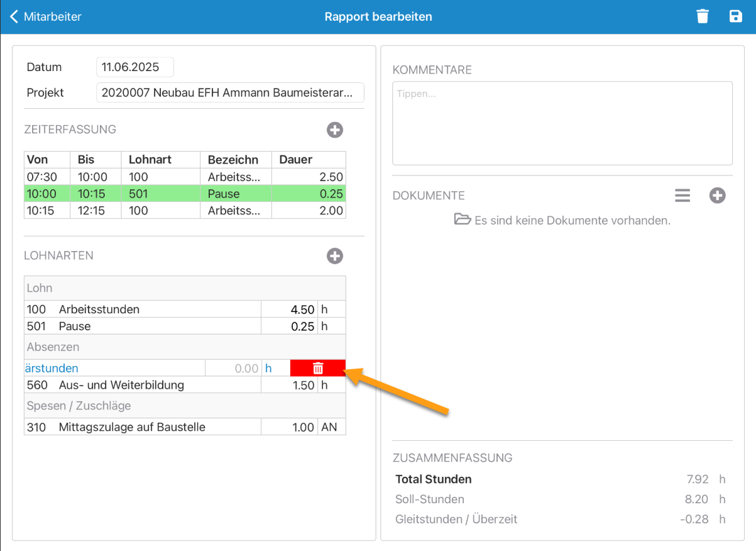Type in the Kommentare text box
Viewport: 756px width, 551px height.
(562, 123)
